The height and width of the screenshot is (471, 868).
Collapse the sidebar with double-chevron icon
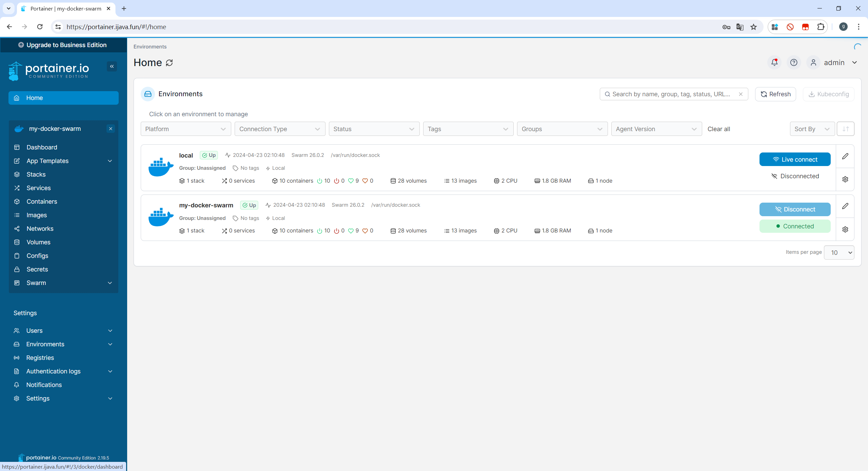tap(112, 66)
